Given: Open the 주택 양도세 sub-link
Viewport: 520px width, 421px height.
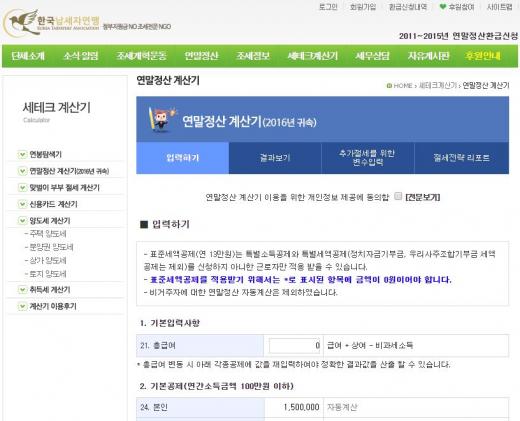Looking at the screenshot, I should coord(48,234).
